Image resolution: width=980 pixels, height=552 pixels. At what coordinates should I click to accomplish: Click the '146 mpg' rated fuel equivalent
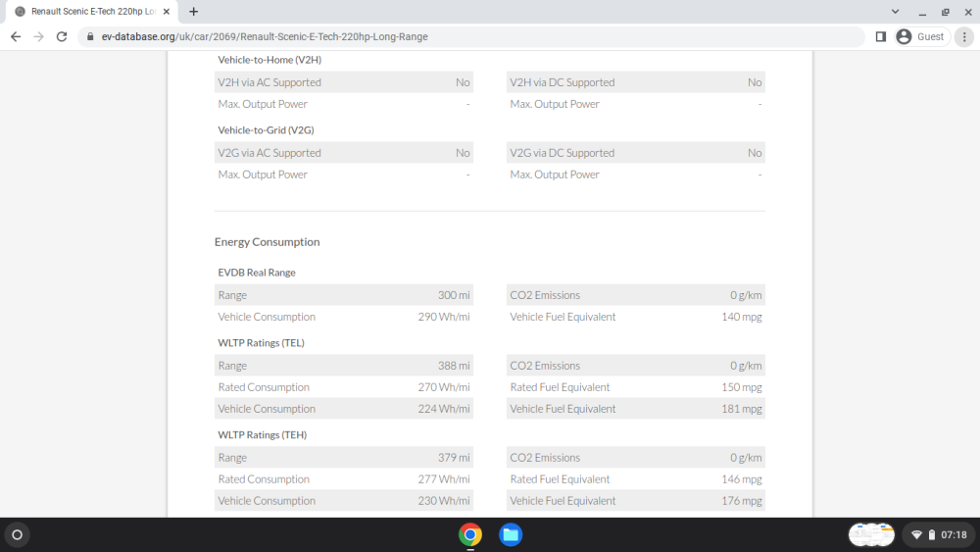(741, 479)
